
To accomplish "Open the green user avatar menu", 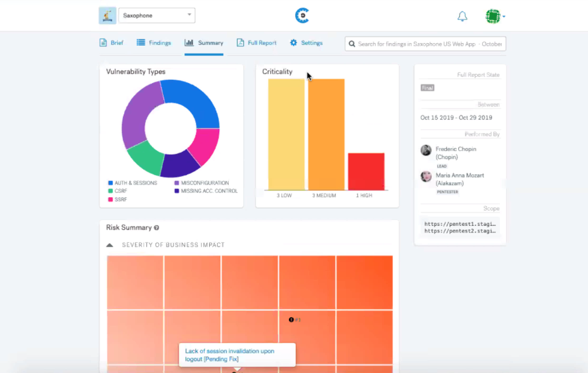I will (493, 16).
